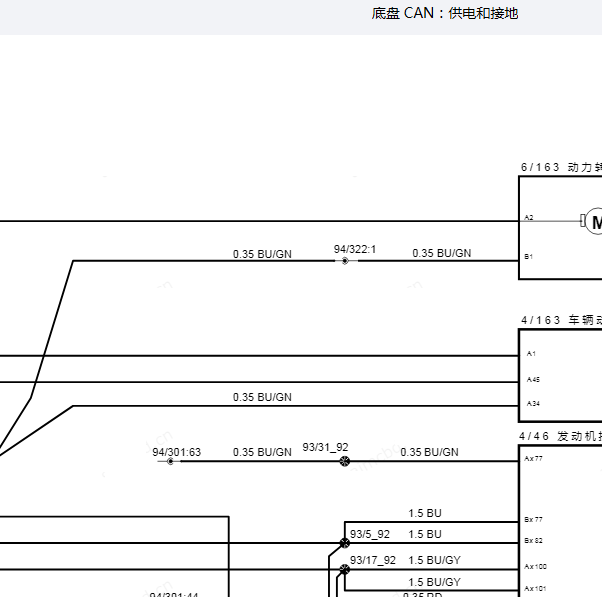Viewport: 602px width, 597px height.
Task: Click pin Ax100 on module 4/46
Action: tap(535, 566)
